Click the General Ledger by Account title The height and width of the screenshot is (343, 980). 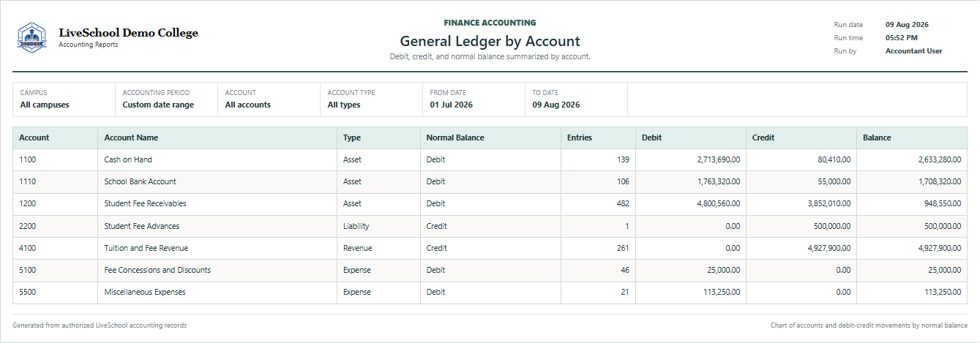click(x=490, y=42)
